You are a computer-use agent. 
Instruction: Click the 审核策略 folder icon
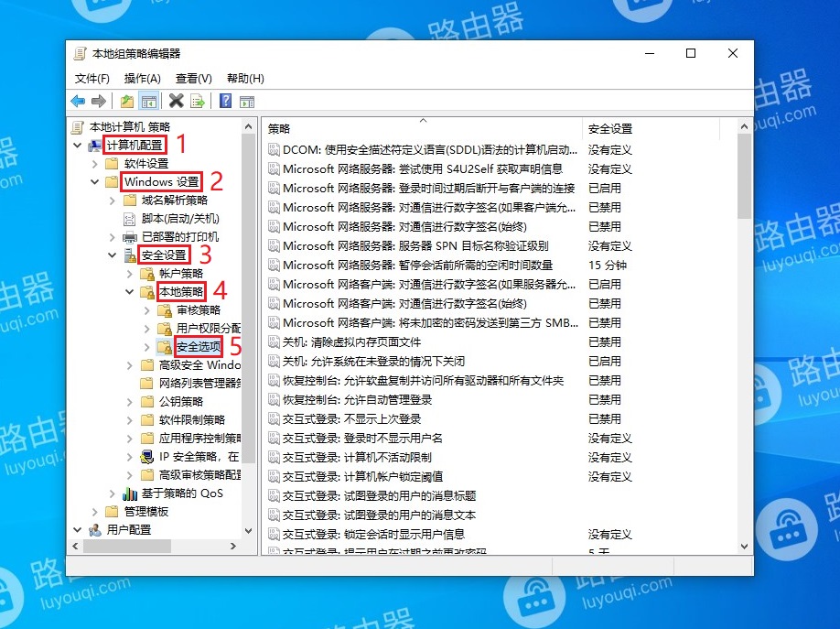coord(165,310)
